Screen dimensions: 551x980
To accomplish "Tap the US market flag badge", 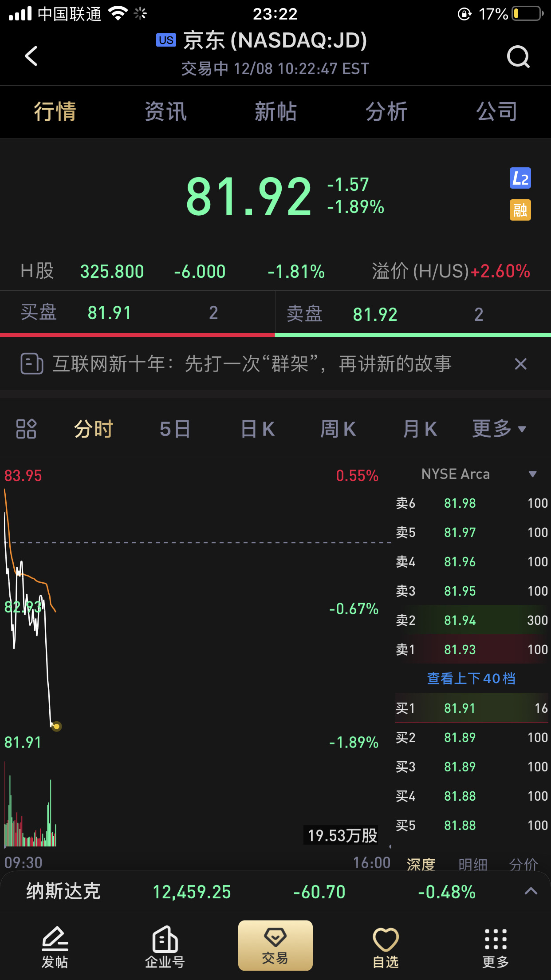I will 166,40.
